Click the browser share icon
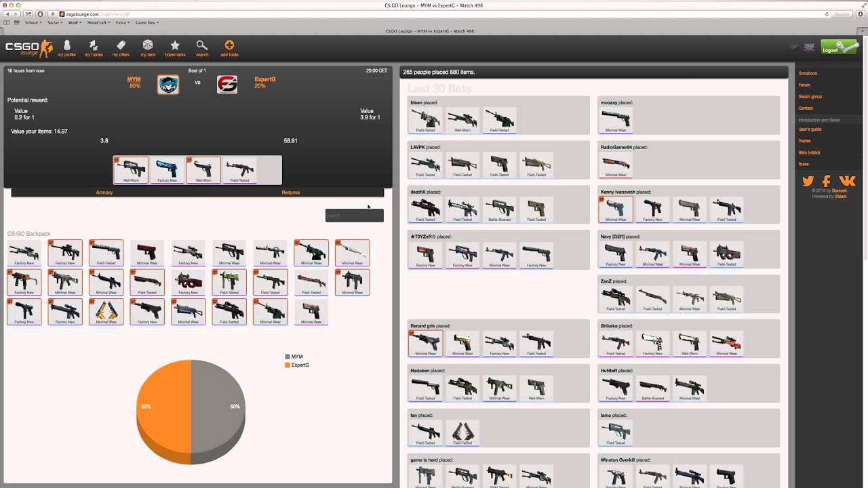The height and width of the screenshot is (488, 868). tap(28, 14)
